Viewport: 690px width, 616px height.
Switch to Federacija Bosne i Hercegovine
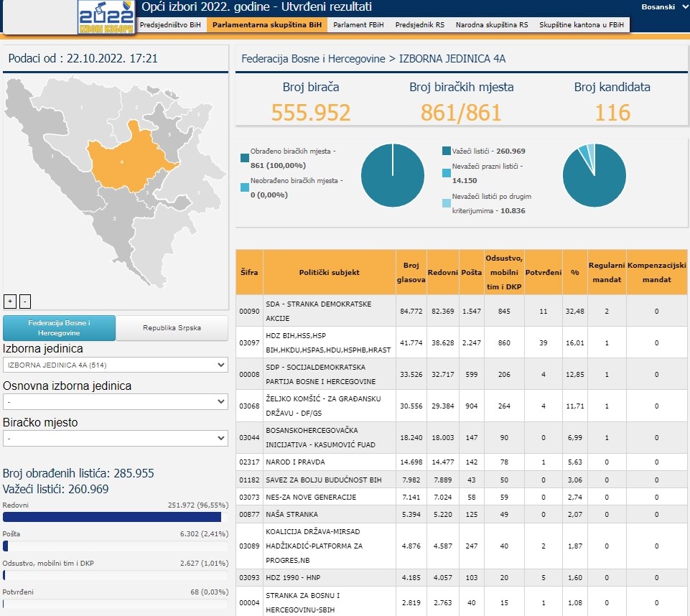click(x=60, y=328)
